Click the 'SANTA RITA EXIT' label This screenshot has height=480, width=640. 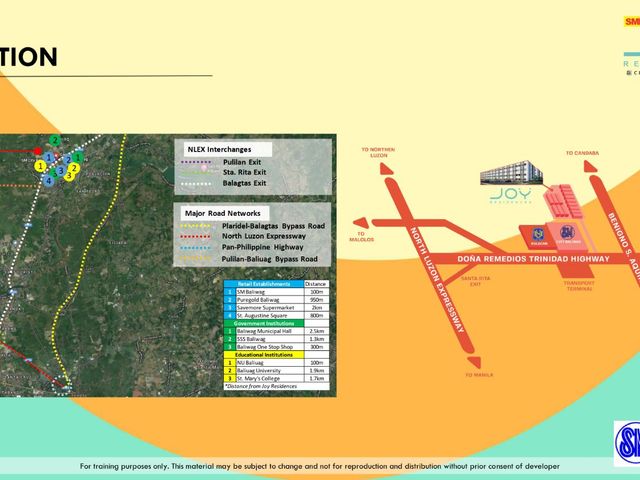(x=476, y=281)
